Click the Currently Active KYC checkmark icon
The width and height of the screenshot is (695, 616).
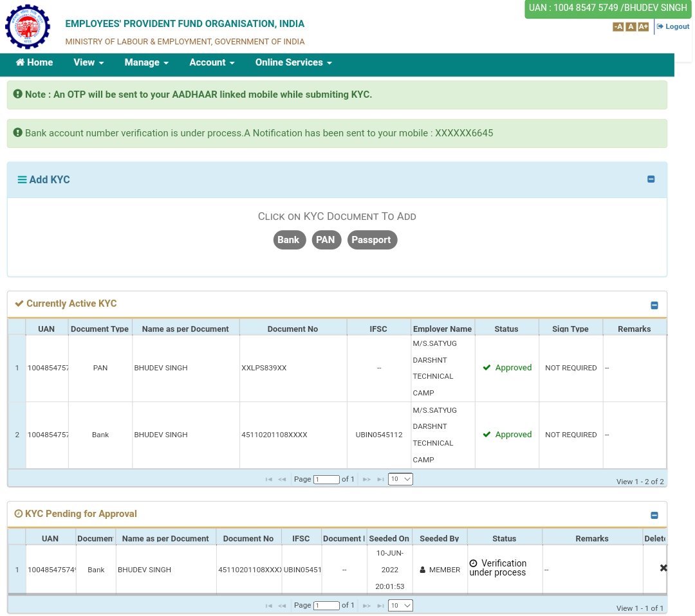pyautogui.click(x=19, y=303)
